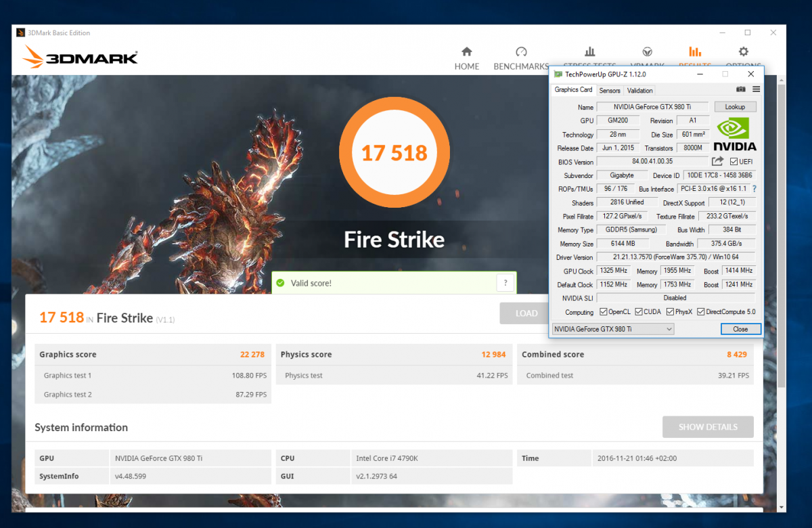Click the Combined score value 8 429
812x528 pixels.
737,354
